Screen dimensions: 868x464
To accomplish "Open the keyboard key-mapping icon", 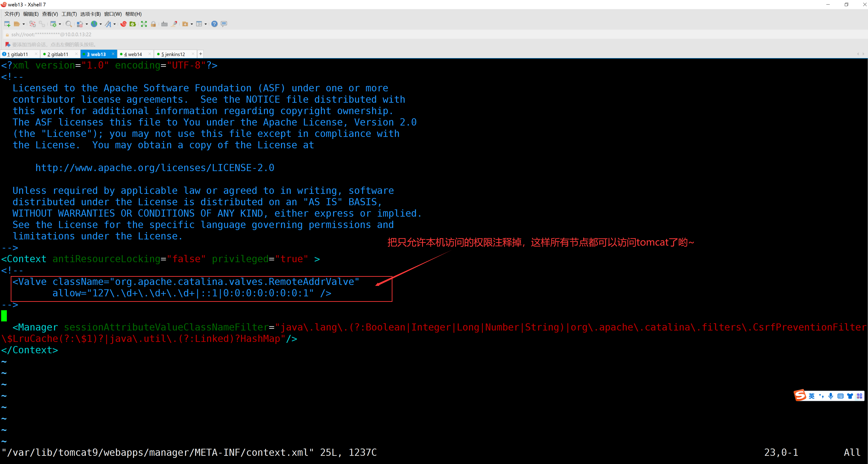I will click(164, 24).
